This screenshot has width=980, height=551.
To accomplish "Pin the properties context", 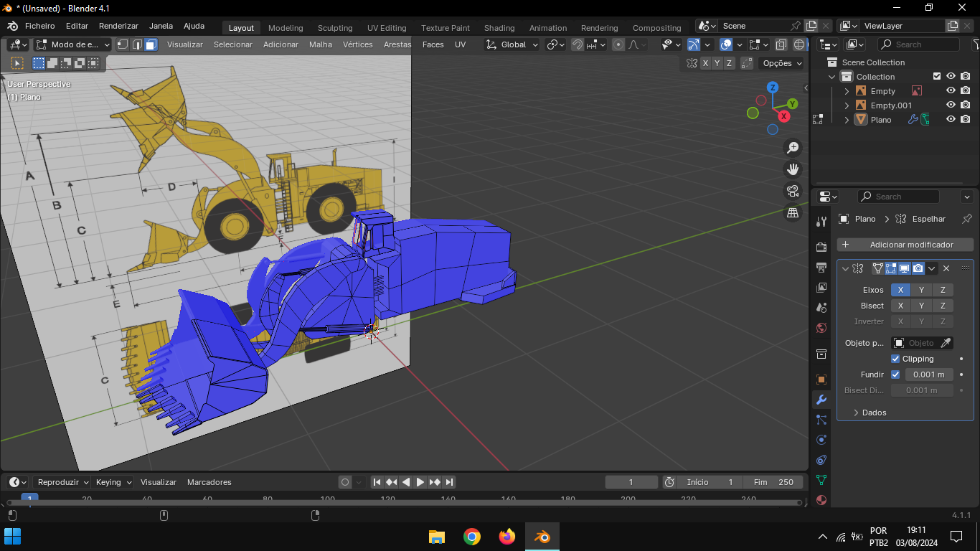I will pyautogui.click(x=966, y=219).
